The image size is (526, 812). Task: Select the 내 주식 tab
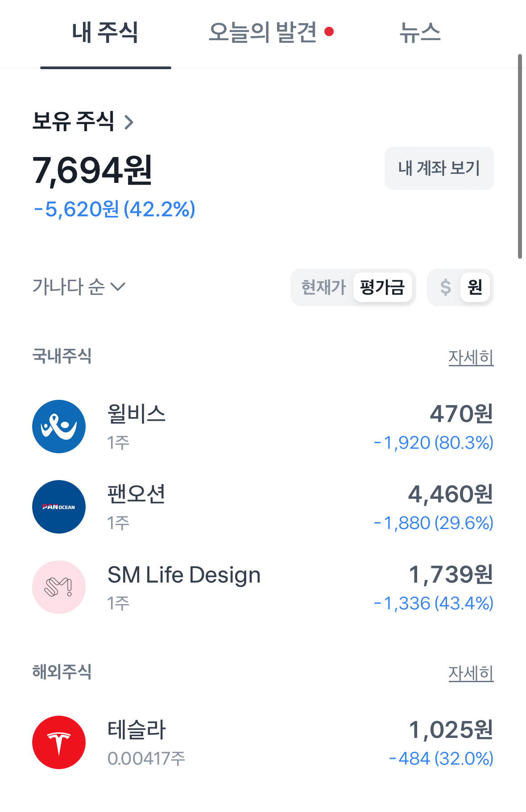pos(105,32)
